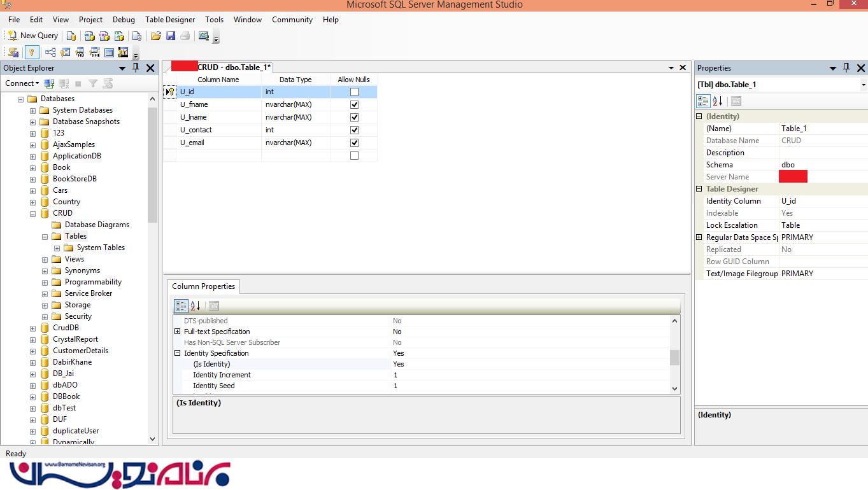868x490 pixels.
Task: Click the Set Primary Key icon
Action: pos(31,53)
